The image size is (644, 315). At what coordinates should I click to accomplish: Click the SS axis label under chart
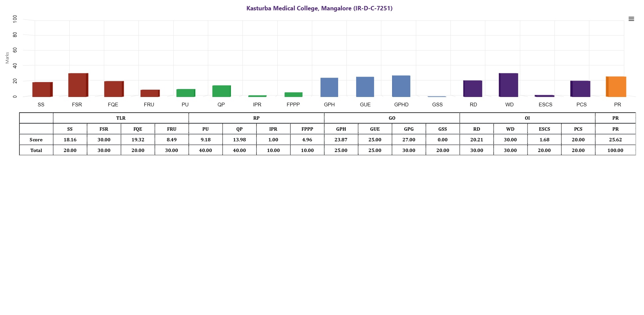tap(41, 105)
